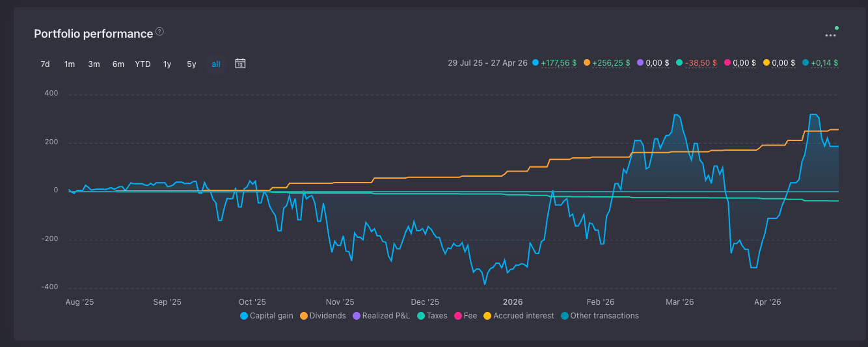Click the Nov '25 x-axis label
Screen dimensions: 868x347
[340, 302]
